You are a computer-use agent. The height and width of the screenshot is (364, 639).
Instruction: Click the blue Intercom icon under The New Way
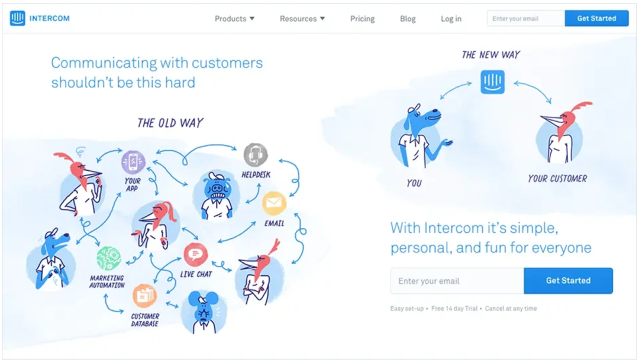pyautogui.click(x=492, y=82)
